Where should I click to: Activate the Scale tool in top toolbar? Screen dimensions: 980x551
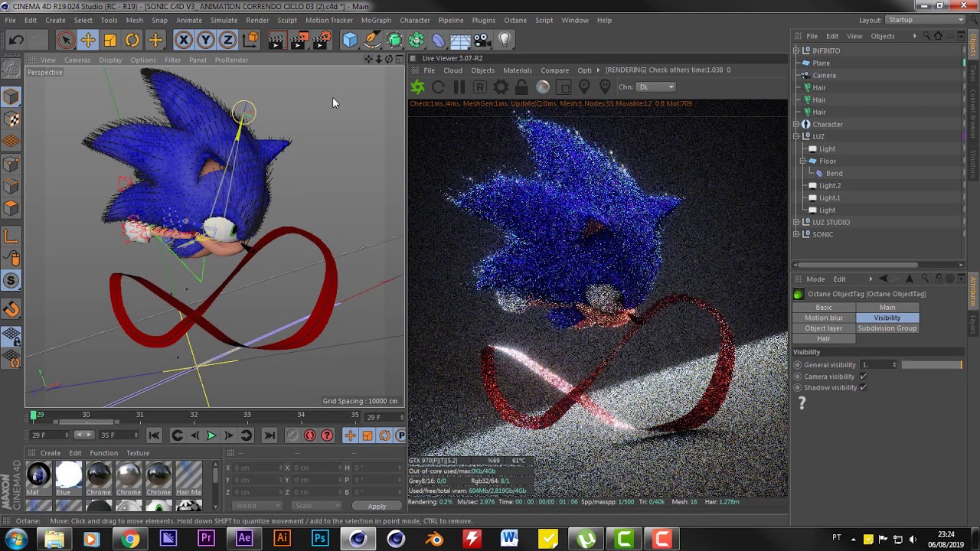tap(110, 40)
